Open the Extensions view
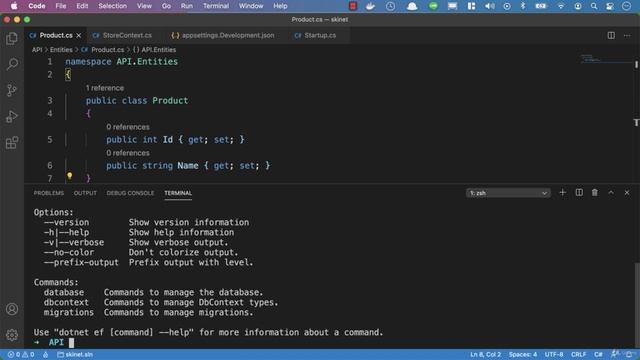Image resolution: width=640 pixels, height=360 pixels. [12, 143]
